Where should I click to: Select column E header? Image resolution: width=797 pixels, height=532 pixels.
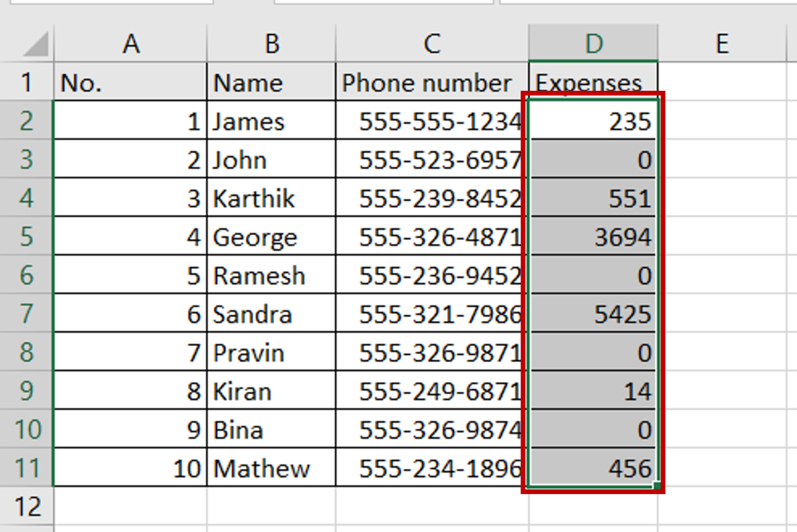coord(723,43)
